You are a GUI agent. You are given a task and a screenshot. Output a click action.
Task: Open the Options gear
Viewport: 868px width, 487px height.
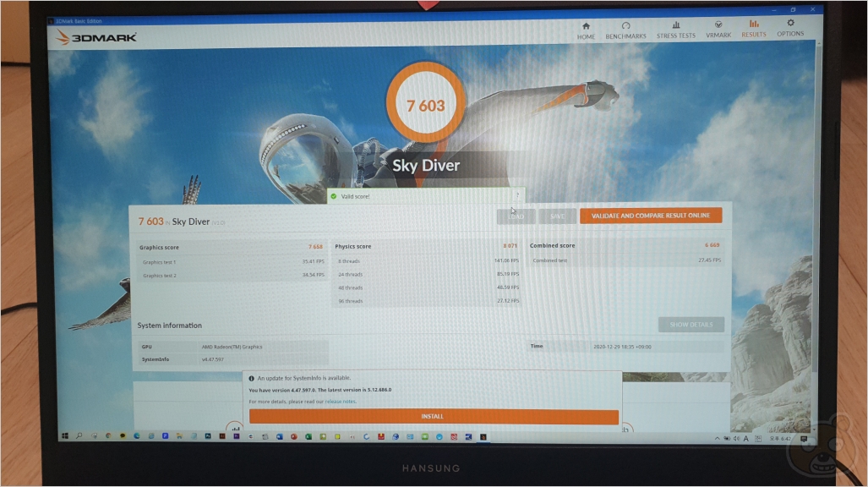coord(790,28)
